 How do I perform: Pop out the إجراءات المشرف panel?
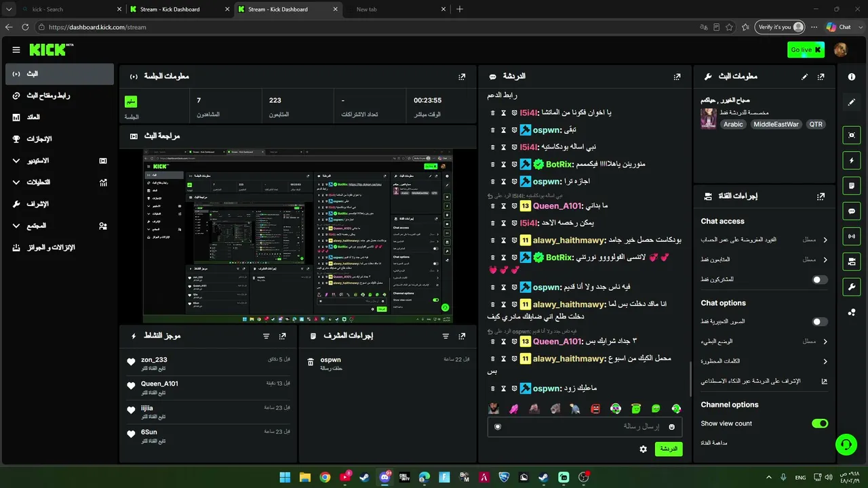(462, 335)
